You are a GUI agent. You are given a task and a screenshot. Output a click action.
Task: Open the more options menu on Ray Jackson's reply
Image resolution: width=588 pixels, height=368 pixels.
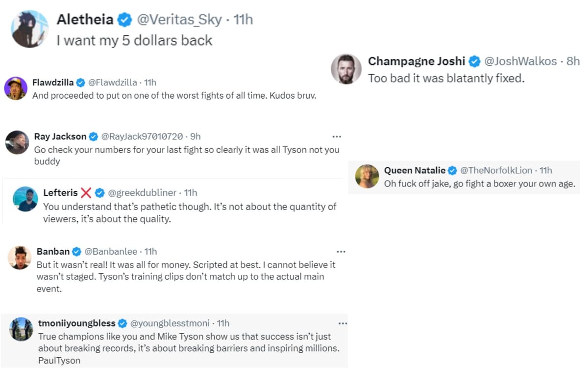point(337,136)
